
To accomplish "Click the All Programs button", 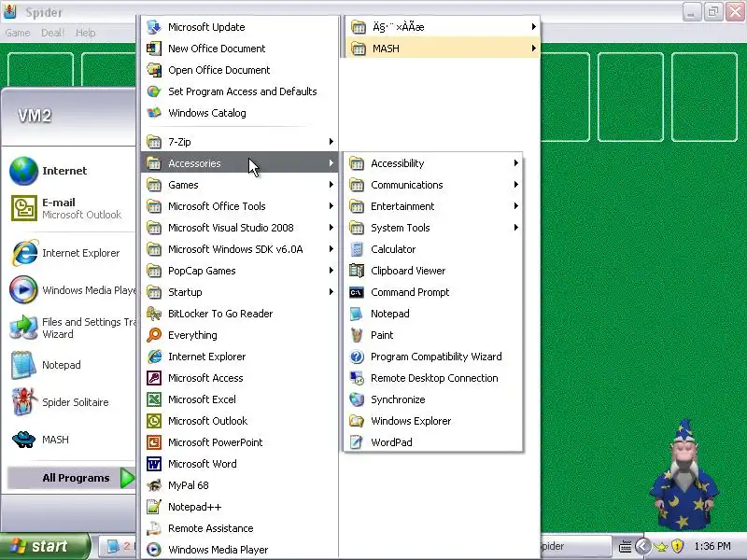I will tap(72, 478).
